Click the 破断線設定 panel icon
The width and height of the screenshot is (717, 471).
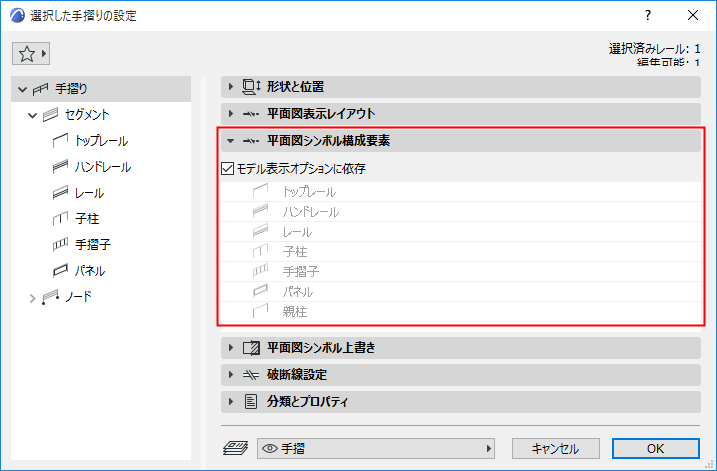(x=251, y=375)
